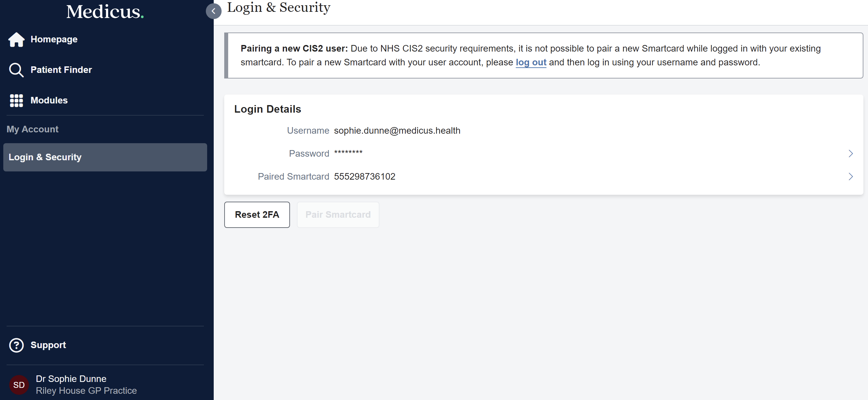Image resolution: width=868 pixels, height=400 pixels.
Task: Select the masked Password value
Action: coord(348,153)
